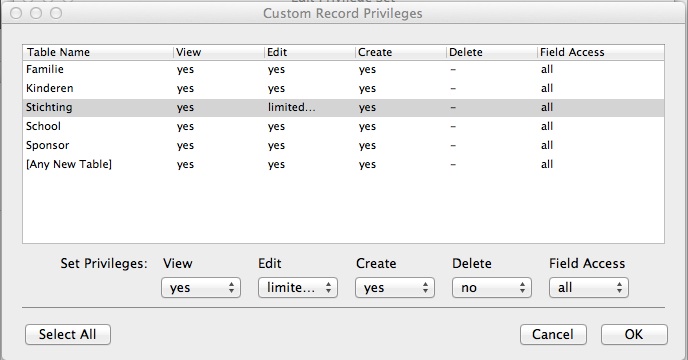Click Stichting's Create value yes
688x360 pixels.
pos(367,108)
